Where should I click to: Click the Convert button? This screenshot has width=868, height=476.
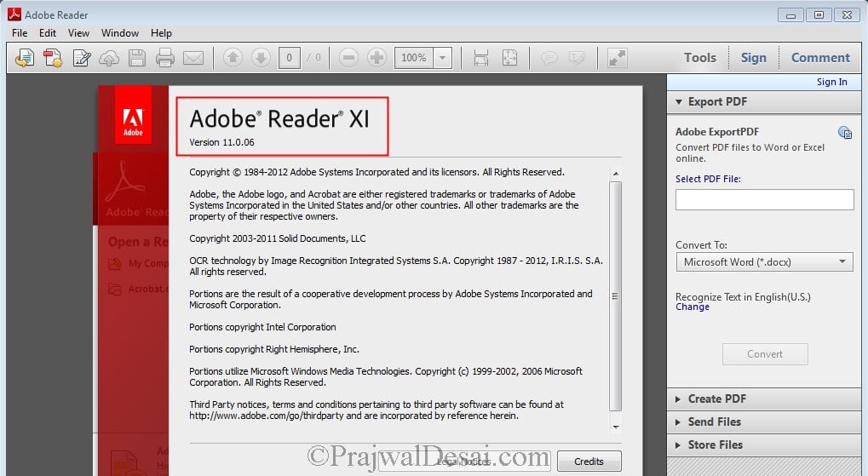764,354
